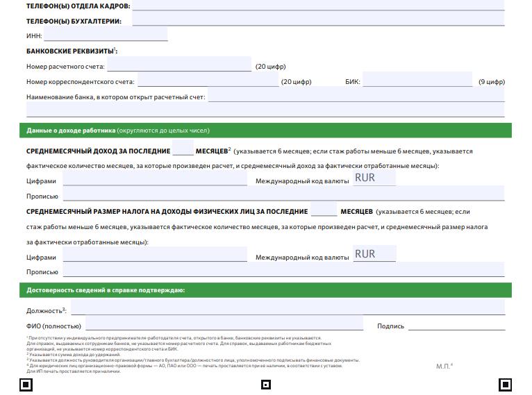Click the СРЕДНЕМЕСЯЧНЫЙ ДОХОД ЗА ПОСЛЕДНИЕ label

point(99,151)
